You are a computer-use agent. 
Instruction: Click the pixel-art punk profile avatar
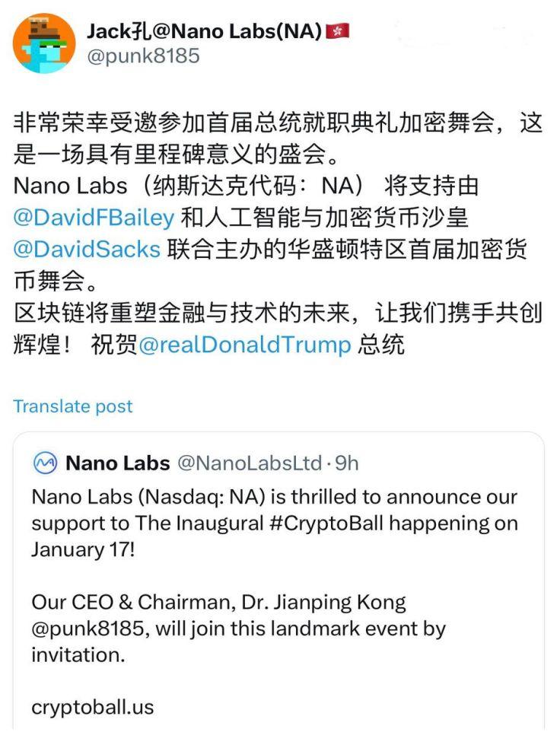(44, 43)
